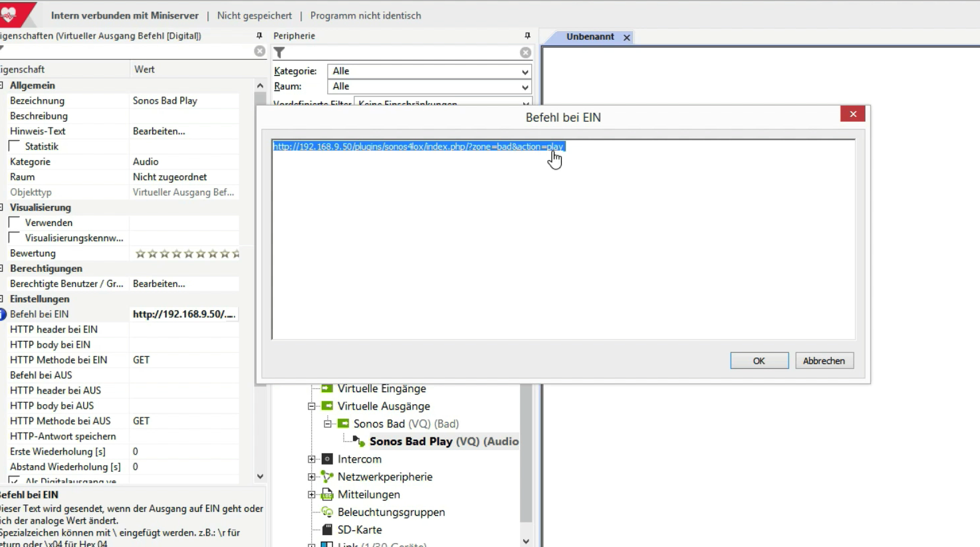This screenshot has height=547, width=980.
Task: Click Bearbeiten for Berechtigte Benutzer
Action: (x=159, y=284)
